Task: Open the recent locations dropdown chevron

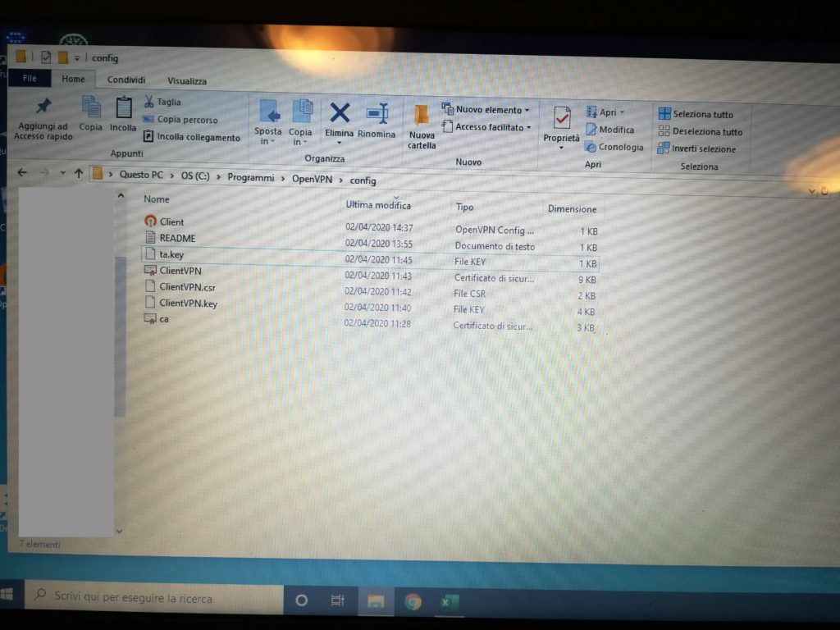Action: coord(62,172)
